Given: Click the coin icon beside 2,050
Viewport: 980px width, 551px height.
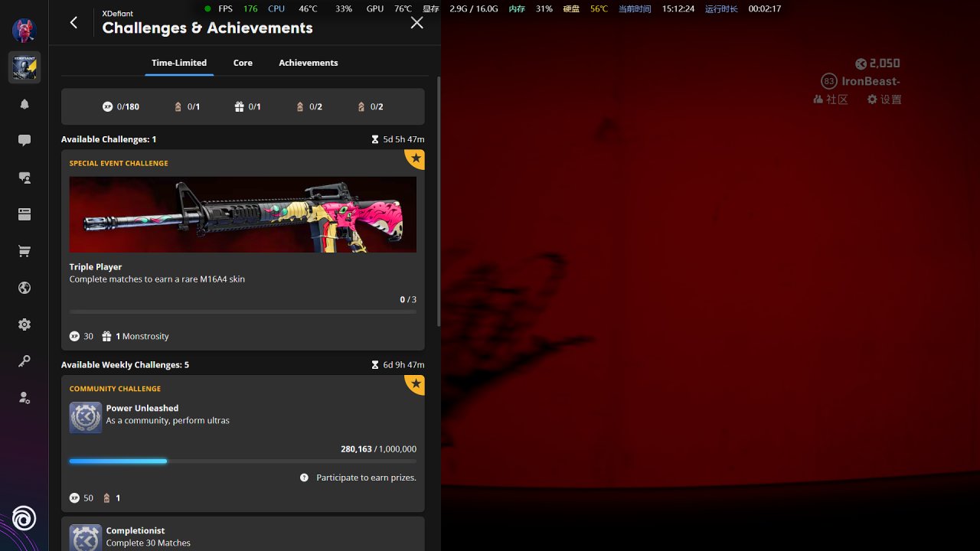Looking at the screenshot, I should 861,64.
